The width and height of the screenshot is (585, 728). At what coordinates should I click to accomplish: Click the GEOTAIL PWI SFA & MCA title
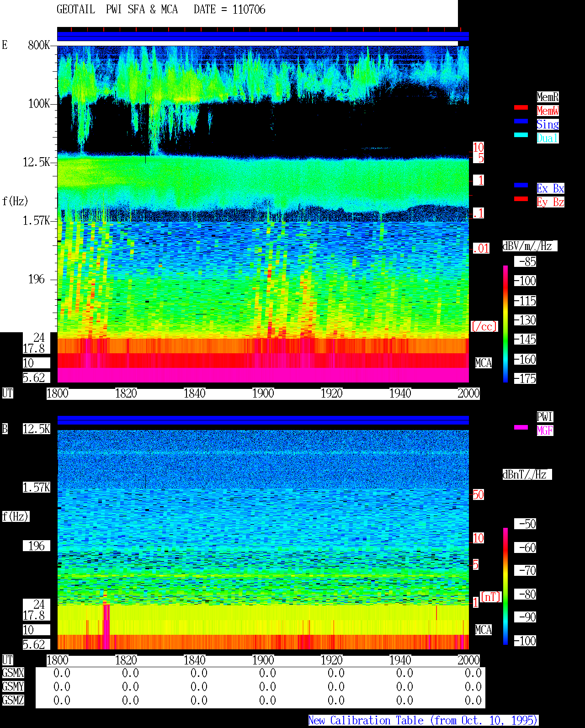[117, 9]
